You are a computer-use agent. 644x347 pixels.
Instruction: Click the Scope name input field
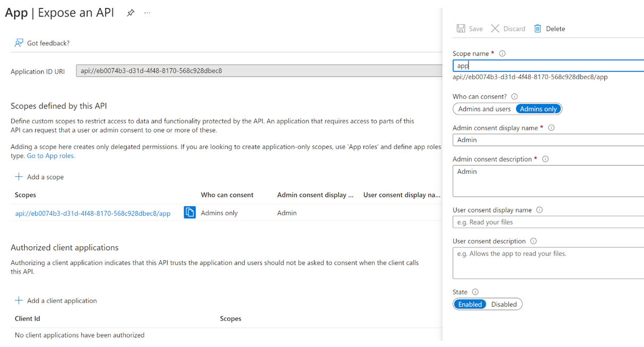pyautogui.click(x=548, y=66)
